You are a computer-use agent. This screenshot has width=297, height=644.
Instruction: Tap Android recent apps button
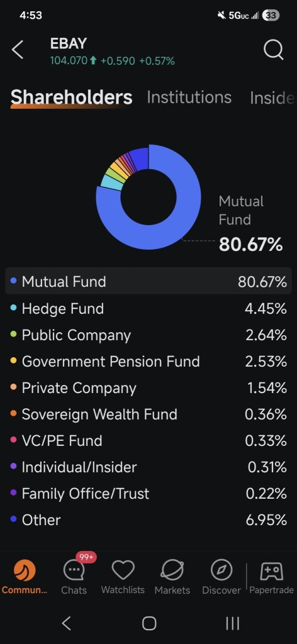coord(233,623)
